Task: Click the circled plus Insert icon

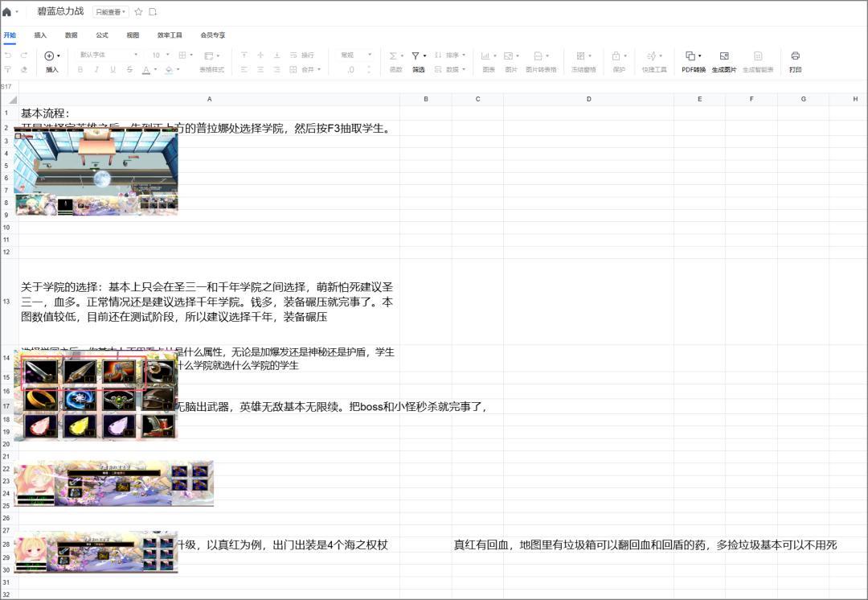Action: (49, 56)
